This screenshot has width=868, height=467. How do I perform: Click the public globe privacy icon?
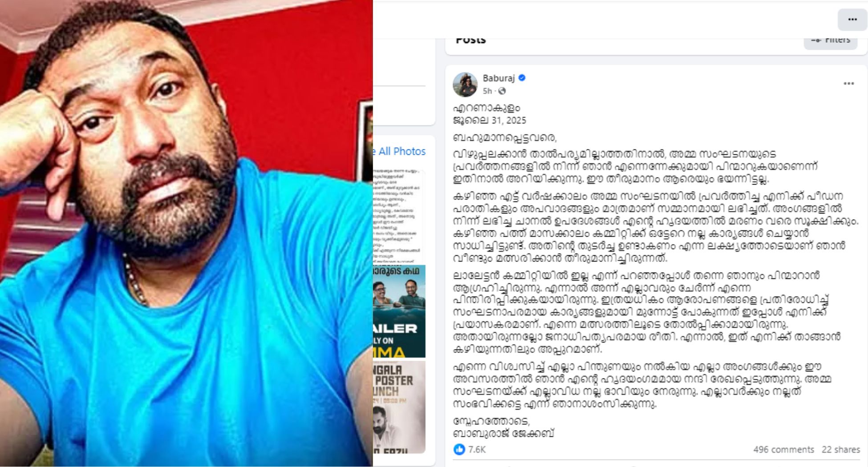[502, 91]
